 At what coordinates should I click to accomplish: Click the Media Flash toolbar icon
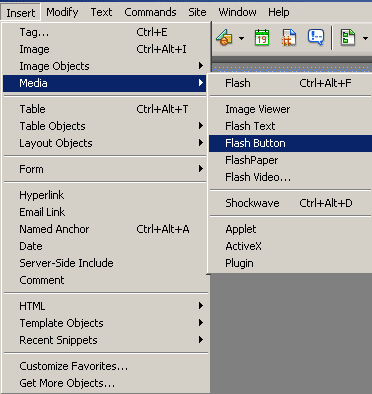click(224, 37)
